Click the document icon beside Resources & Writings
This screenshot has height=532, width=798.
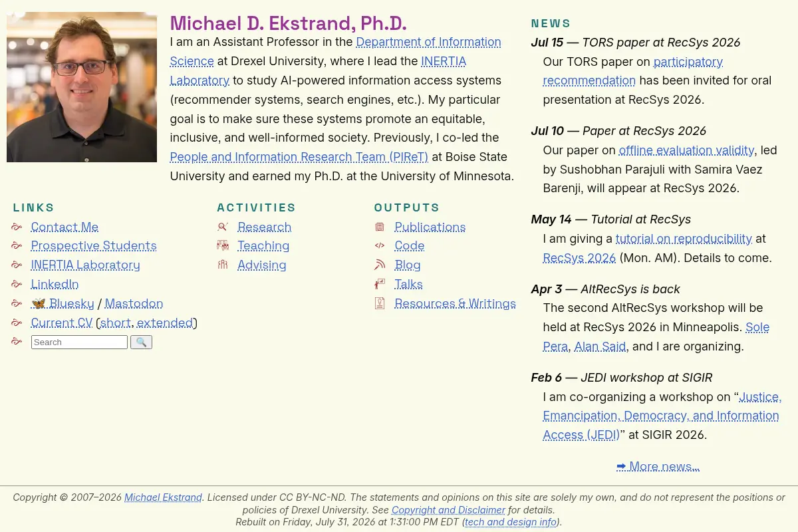[x=380, y=303]
